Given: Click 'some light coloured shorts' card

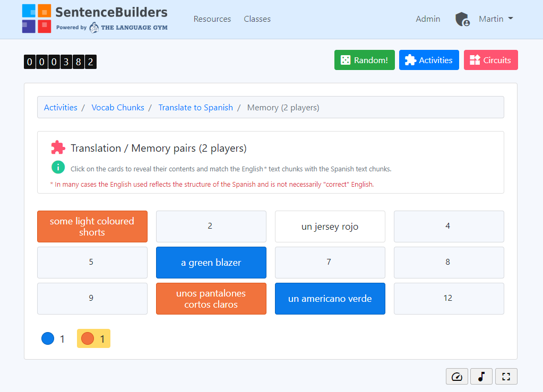Looking at the screenshot, I should pyautogui.click(x=92, y=227).
